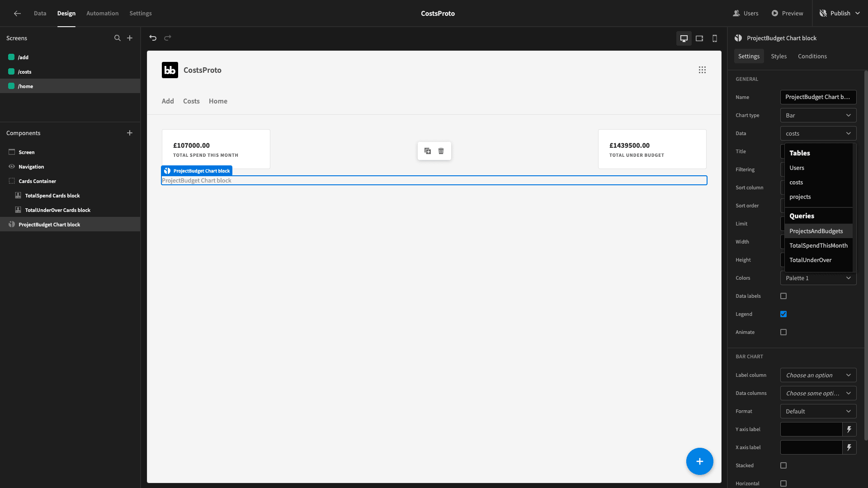Viewport: 868px width, 488px height.
Task: Switch to tablet preview mode
Action: 699,38
